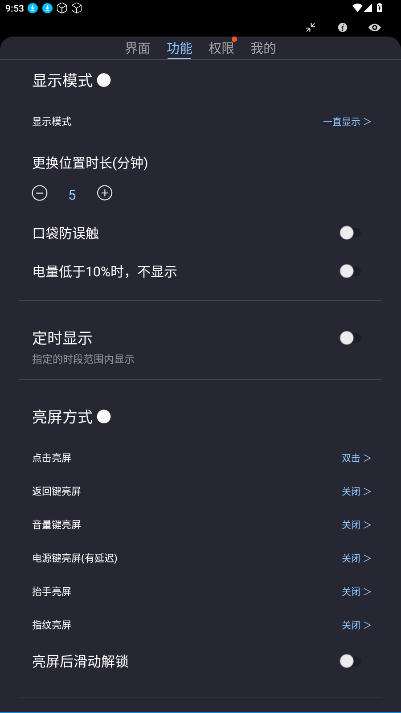Viewport: 401px width, 713px height.
Task: Tap the eye preview icon
Action: click(x=374, y=28)
